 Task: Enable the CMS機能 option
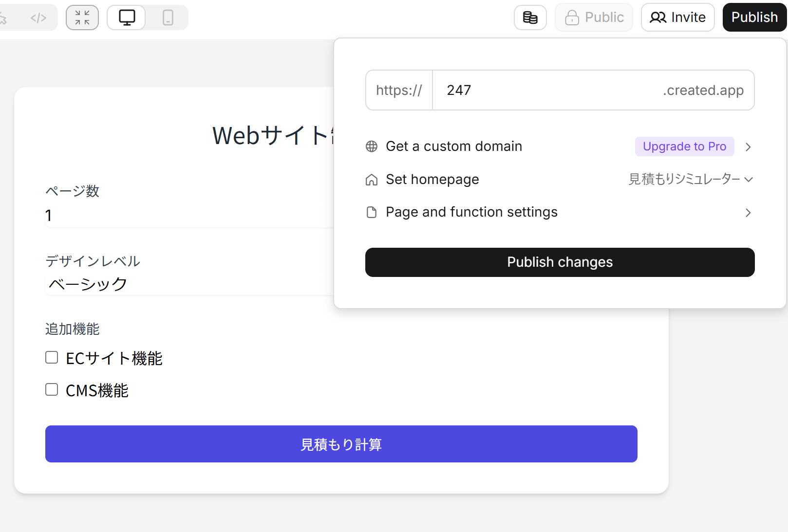click(51, 389)
